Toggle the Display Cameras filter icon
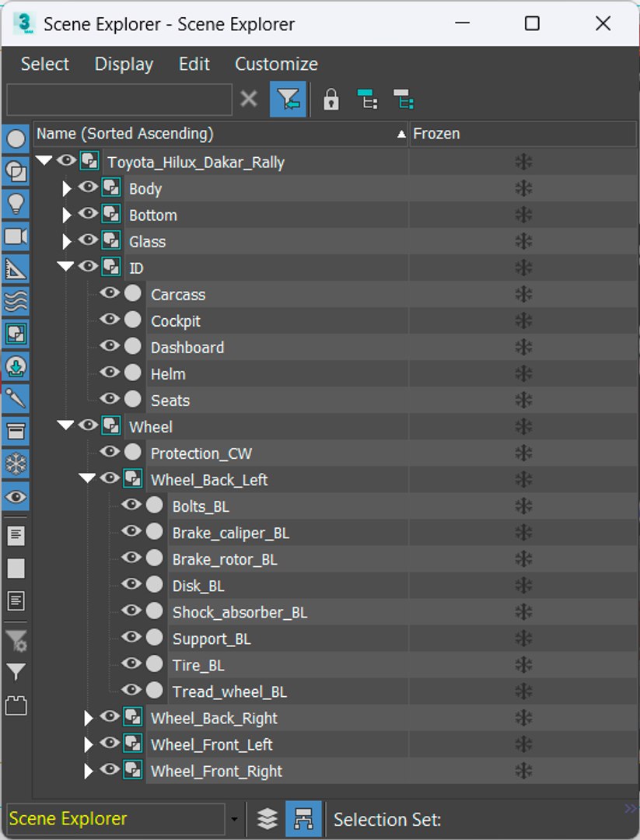 (16, 236)
